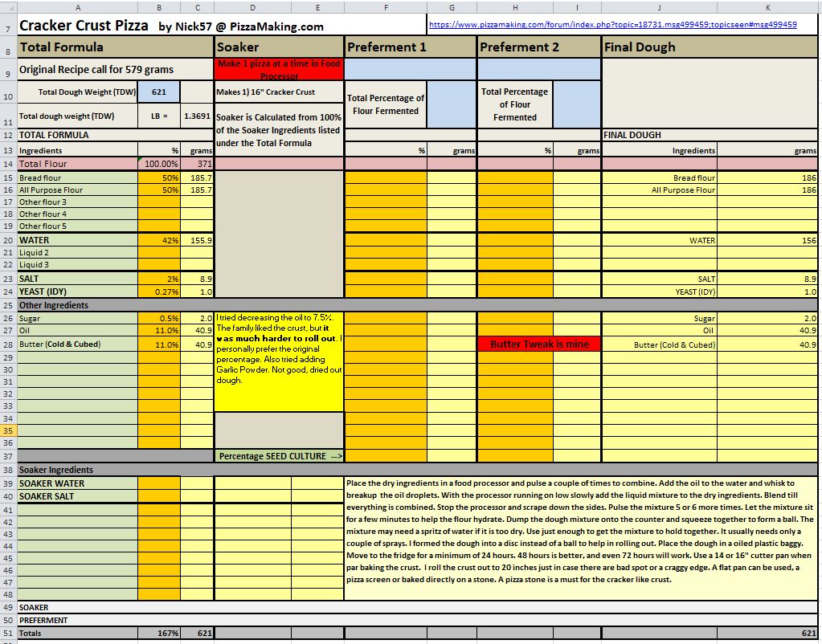This screenshot has width=822, height=644.
Task: Click the red "Butter Tweak is mine" cell
Action: pos(539,344)
